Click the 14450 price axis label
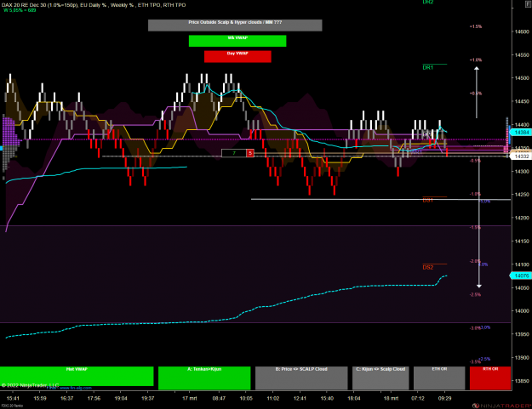Viewport: 532px width, 409px height. (522, 101)
